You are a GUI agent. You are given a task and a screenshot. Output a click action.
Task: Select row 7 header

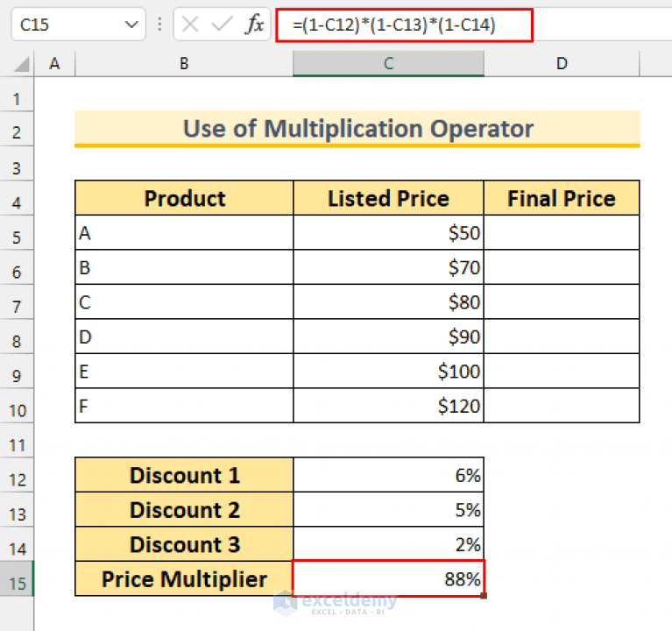tap(17, 302)
